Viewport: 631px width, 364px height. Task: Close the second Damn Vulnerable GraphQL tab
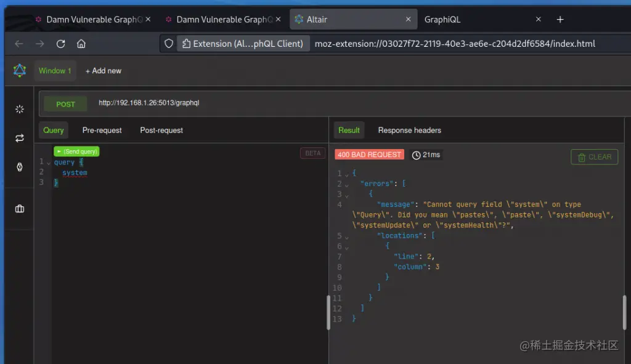click(278, 19)
